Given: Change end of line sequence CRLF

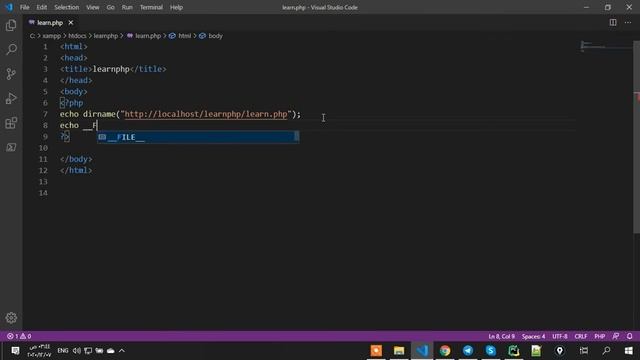Looking at the screenshot, I should (x=580, y=336).
